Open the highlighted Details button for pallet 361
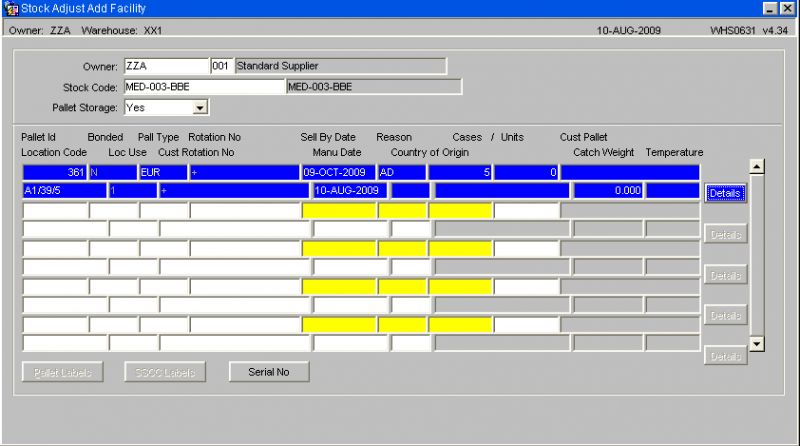The width and height of the screenshot is (800, 446). click(725, 193)
